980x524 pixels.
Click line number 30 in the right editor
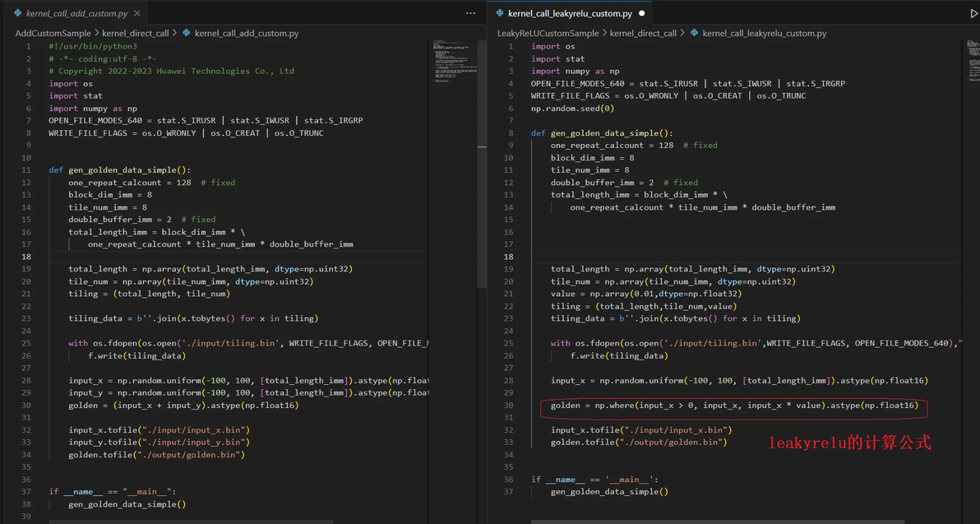pyautogui.click(x=508, y=406)
